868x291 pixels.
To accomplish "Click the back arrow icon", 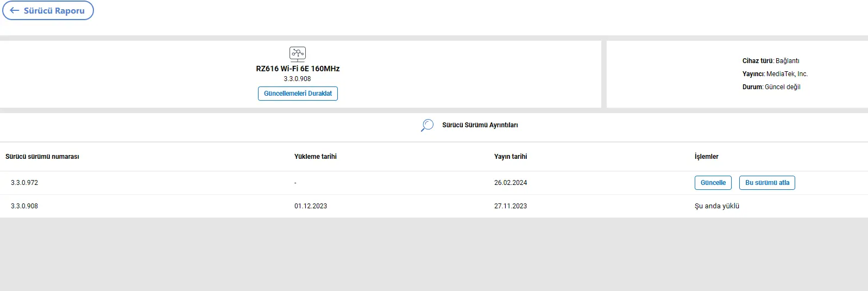I will click(15, 10).
